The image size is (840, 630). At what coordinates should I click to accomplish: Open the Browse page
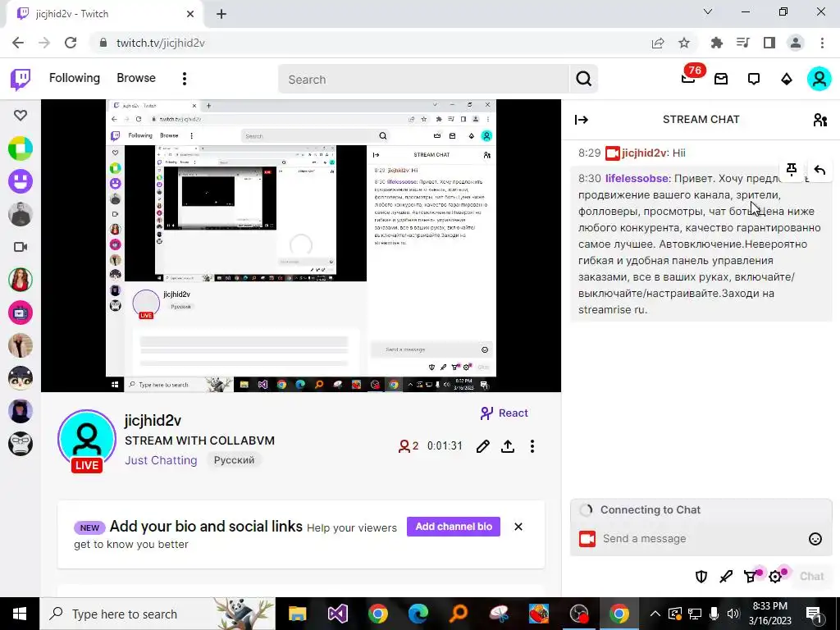[x=136, y=78]
